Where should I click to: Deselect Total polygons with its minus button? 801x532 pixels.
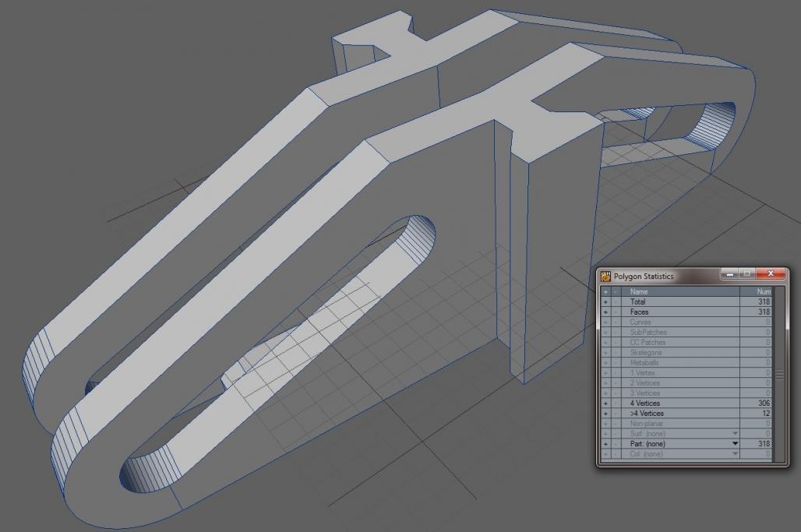coord(616,301)
